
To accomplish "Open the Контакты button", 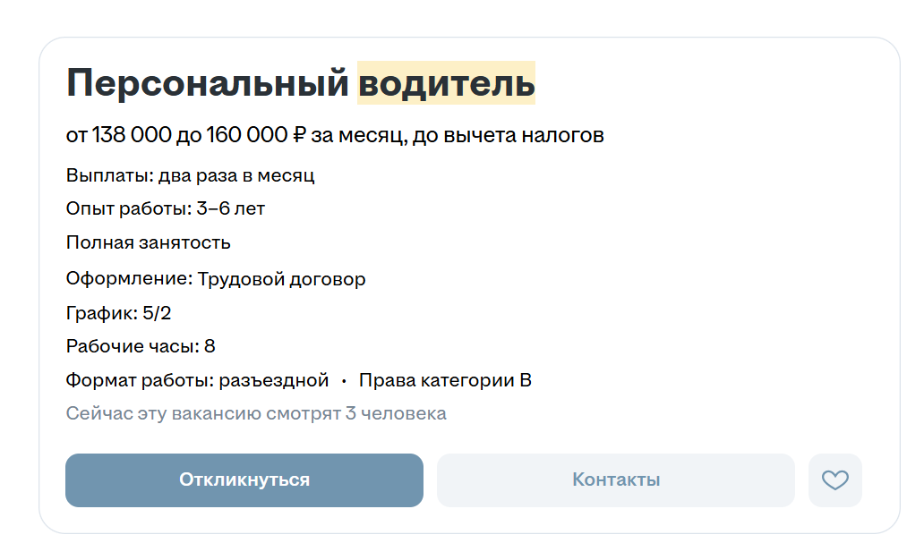I will point(616,479).
